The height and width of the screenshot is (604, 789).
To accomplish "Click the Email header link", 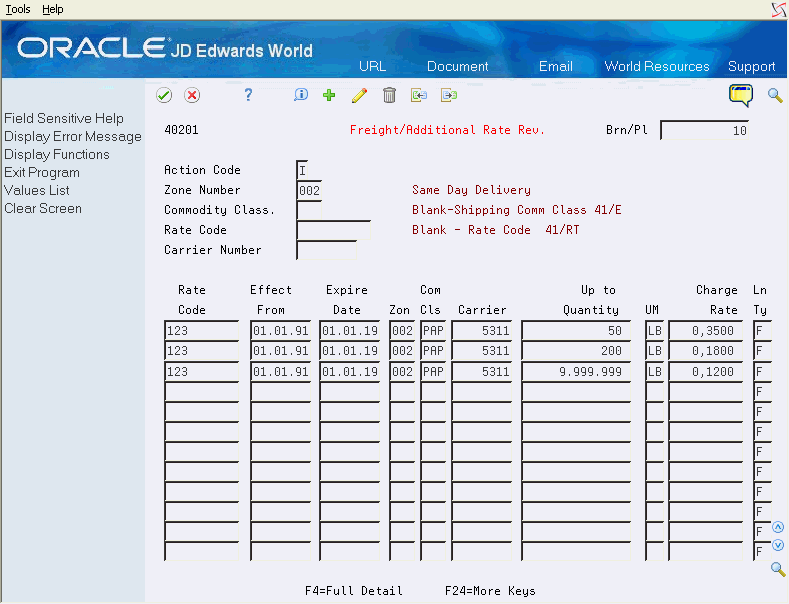I will [x=556, y=66].
